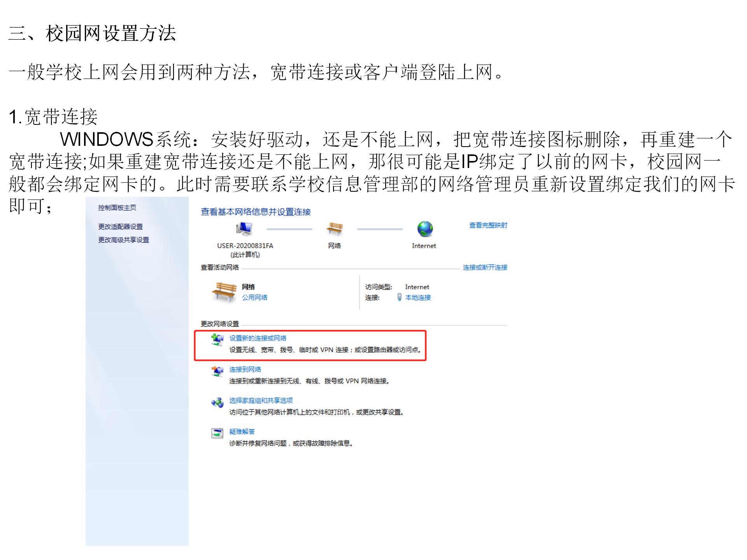
Task: Click the 疑难解答 troubleshooting icon
Action: click(x=217, y=433)
